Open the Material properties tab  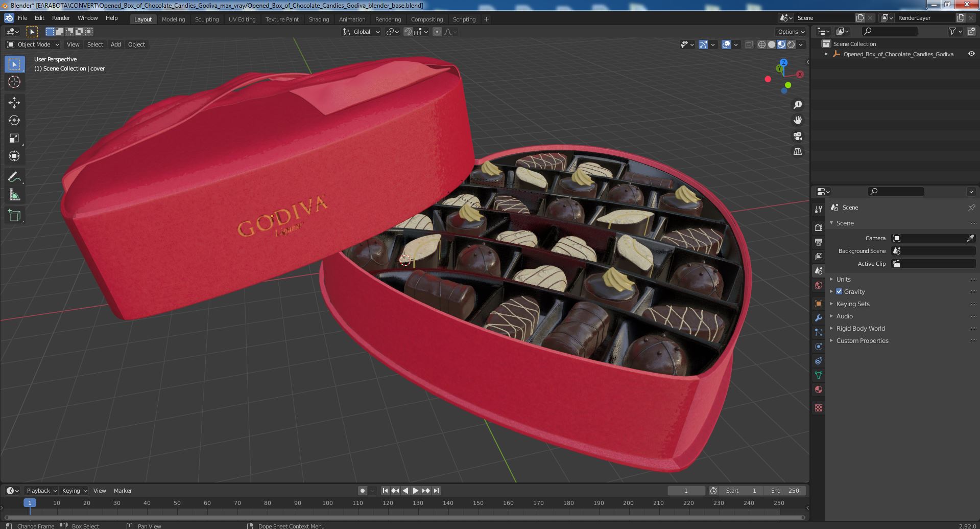click(819, 389)
